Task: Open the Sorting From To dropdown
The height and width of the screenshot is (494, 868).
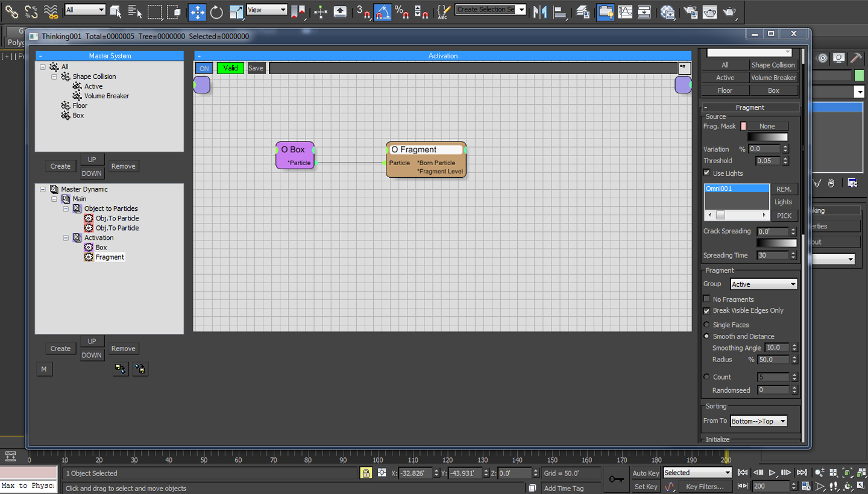Action: click(759, 421)
